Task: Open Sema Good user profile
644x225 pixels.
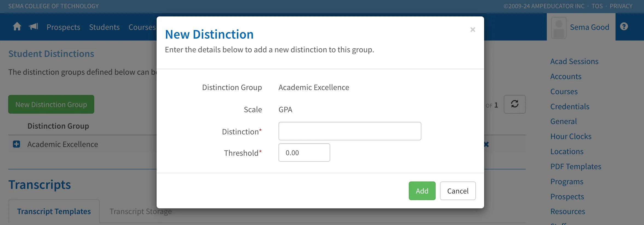Action: click(x=590, y=27)
